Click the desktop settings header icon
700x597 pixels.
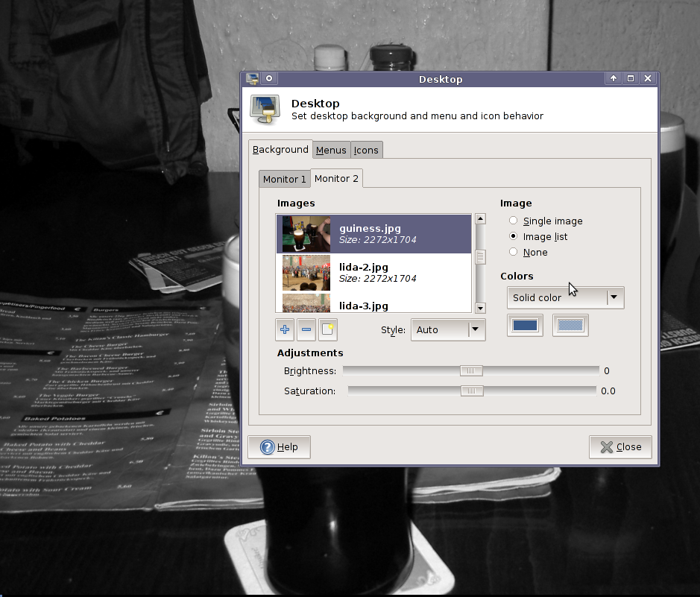(x=265, y=109)
